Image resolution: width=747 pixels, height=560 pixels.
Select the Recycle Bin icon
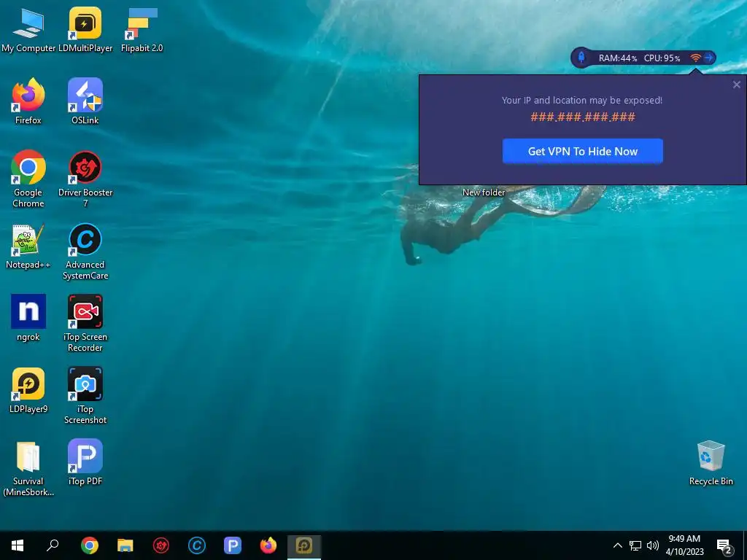tap(711, 463)
